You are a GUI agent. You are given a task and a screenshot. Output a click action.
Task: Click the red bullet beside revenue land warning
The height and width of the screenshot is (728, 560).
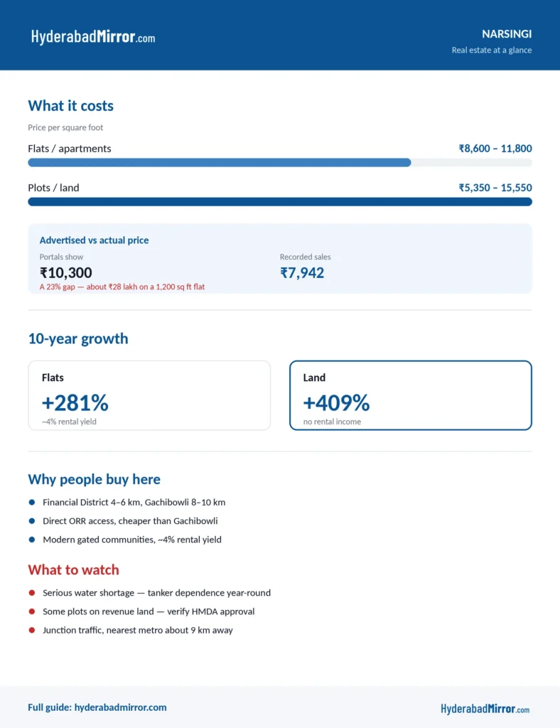coord(31,611)
